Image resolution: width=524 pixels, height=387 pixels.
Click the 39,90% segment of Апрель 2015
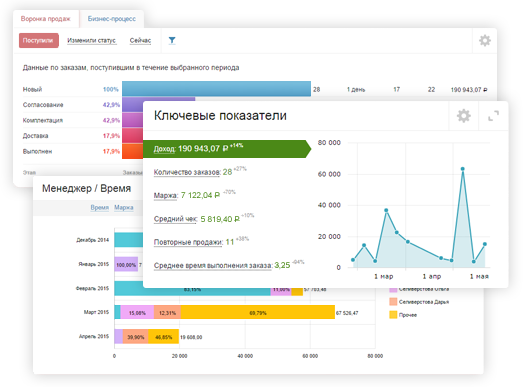135,337
